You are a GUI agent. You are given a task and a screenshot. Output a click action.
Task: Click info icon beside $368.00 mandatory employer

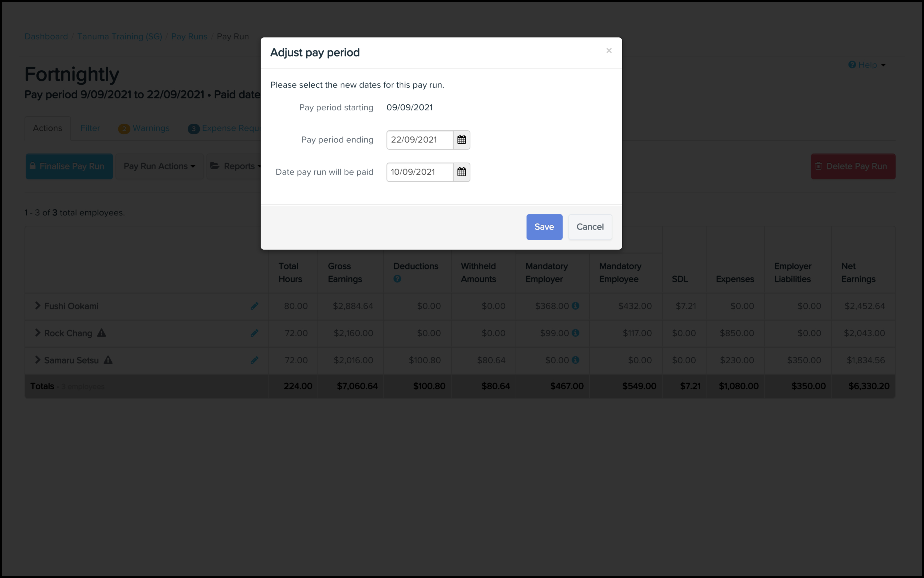575,306
